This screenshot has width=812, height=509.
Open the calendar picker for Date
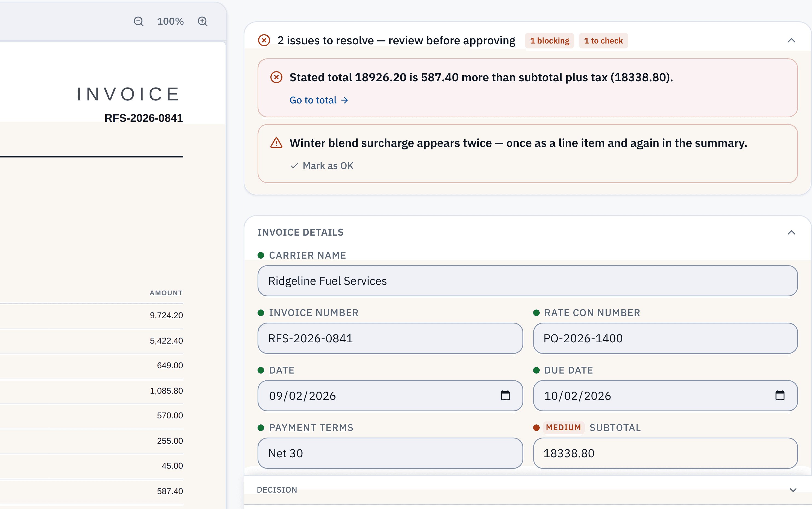(x=505, y=395)
